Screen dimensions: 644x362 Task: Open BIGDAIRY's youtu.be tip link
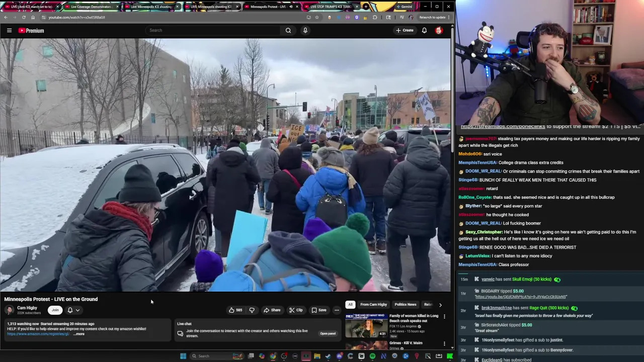point(520,297)
